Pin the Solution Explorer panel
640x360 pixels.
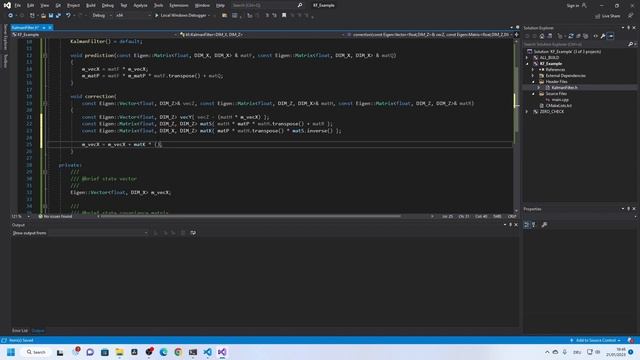point(629,28)
